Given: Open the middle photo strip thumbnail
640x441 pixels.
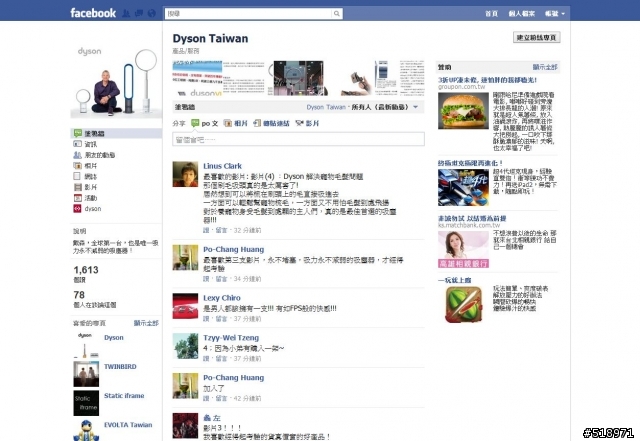Looking at the screenshot, I should click(300, 78).
